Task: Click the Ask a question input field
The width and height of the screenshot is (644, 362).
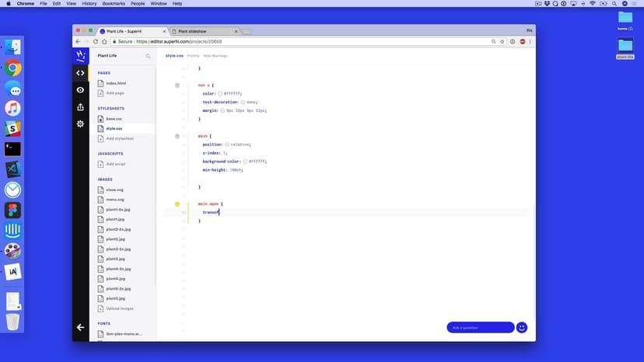Action: tap(479, 327)
